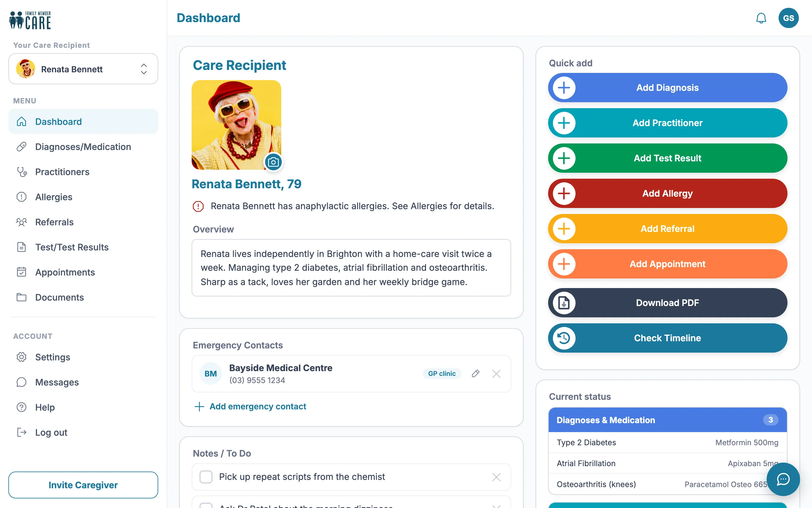Click the Check Timeline button label

pyautogui.click(x=668, y=338)
